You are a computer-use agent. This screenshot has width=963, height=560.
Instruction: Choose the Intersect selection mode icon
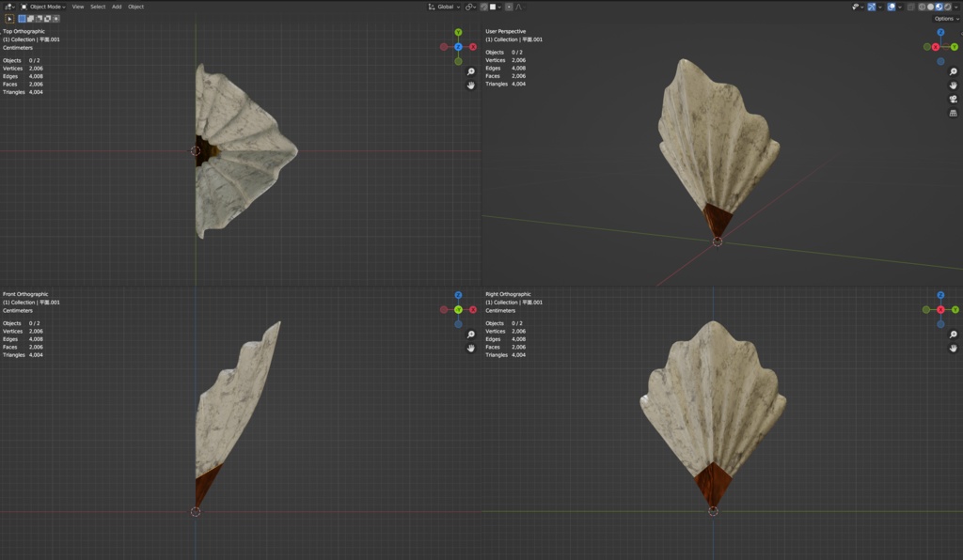tap(55, 19)
